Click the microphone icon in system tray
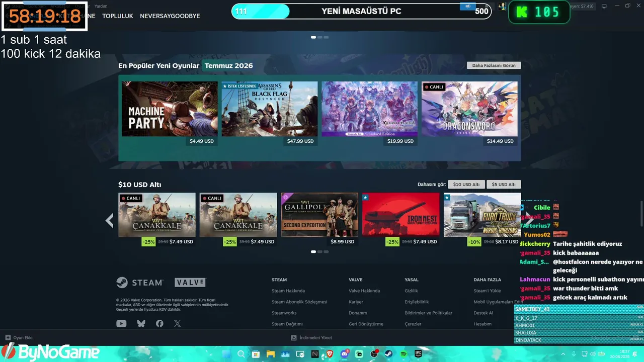The height and width of the screenshot is (362, 644). pyautogui.click(x=575, y=354)
